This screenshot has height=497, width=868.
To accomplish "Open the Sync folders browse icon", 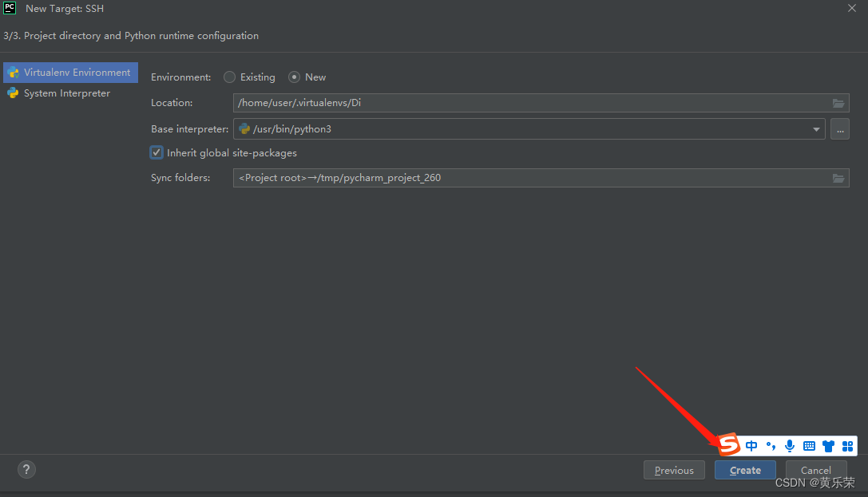I will click(838, 177).
